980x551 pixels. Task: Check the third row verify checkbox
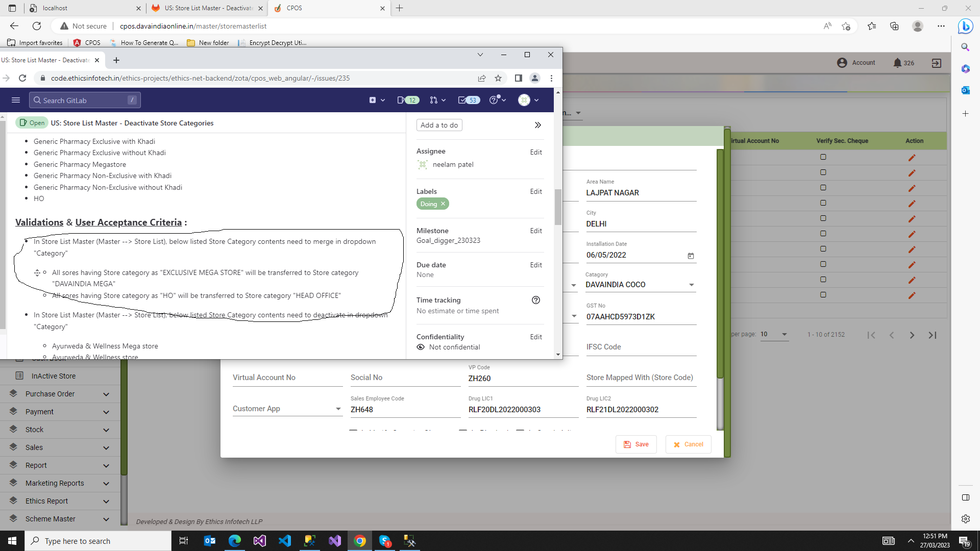(823, 188)
